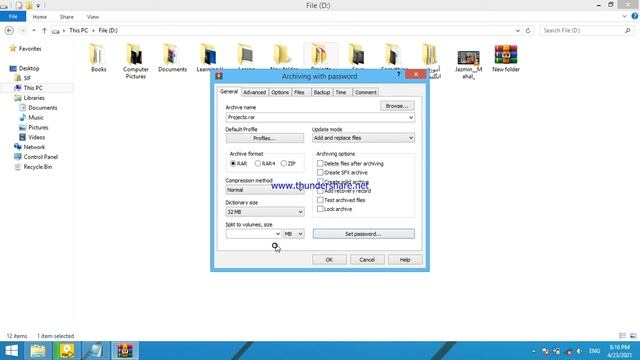Screen dimensions: 640x360
Task: Switch to the Backup tab
Action: 322,93
